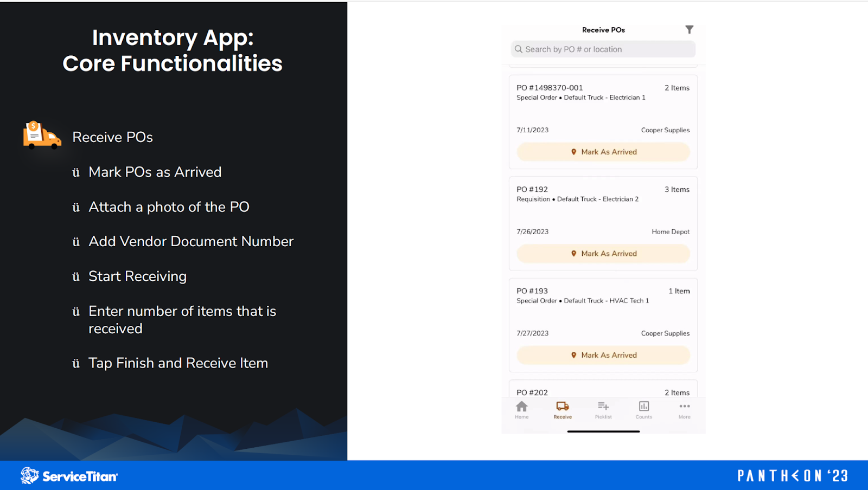The height and width of the screenshot is (490, 868).
Task: Select the date 7/26/2023
Action: coord(532,231)
